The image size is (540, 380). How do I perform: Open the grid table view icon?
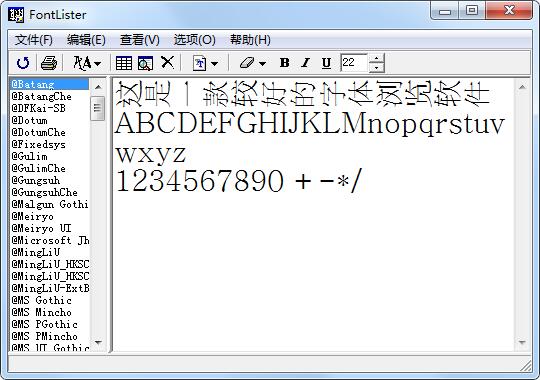[x=124, y=63]
